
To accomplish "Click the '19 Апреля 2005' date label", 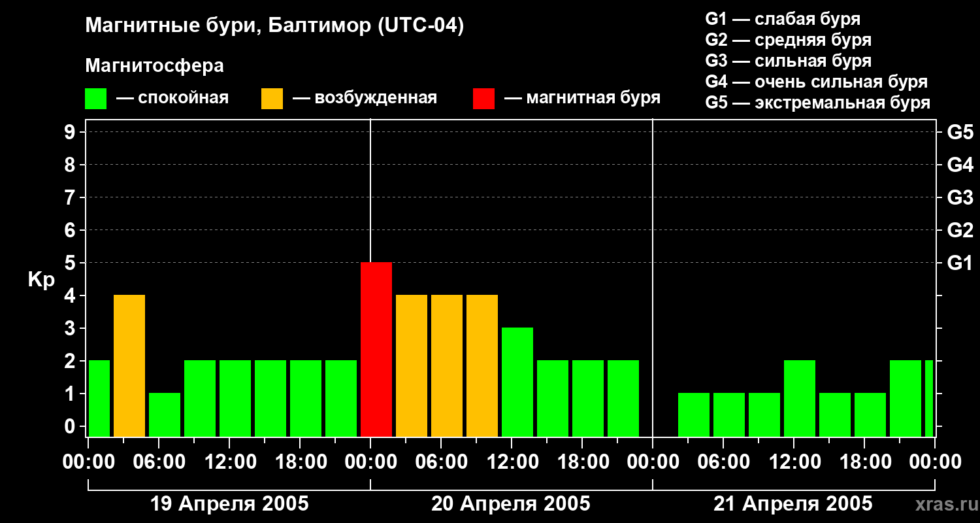I will pos(229,503).
